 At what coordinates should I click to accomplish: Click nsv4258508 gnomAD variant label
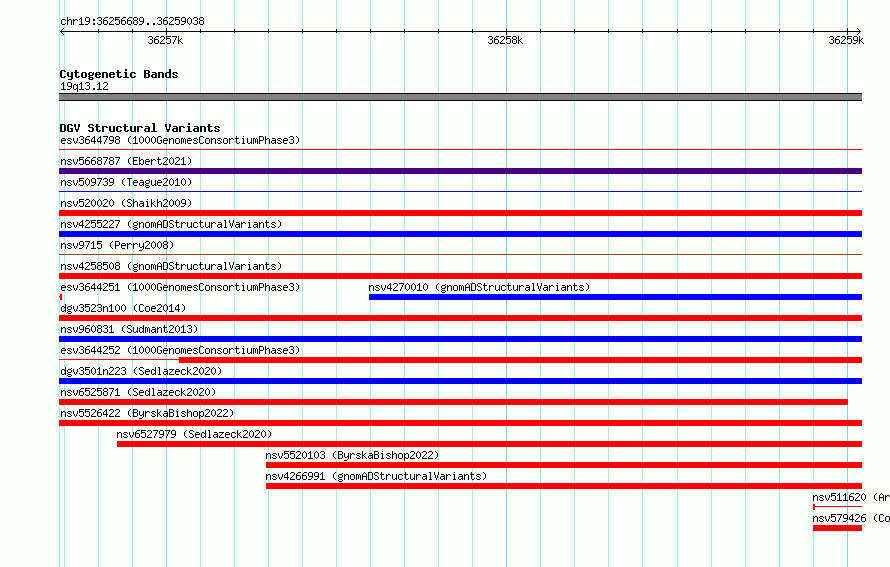coord(171,266)
